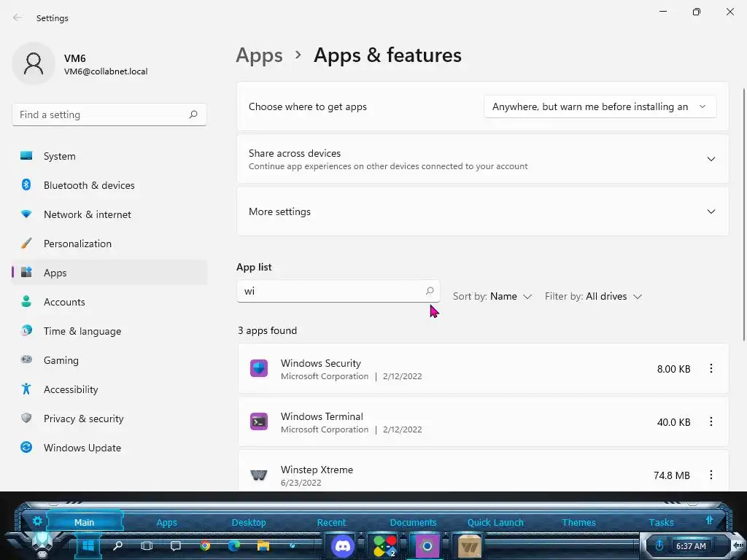Switch to Apps tab in dock
This screenshot has height=560, width=747.
pos(167,522)
